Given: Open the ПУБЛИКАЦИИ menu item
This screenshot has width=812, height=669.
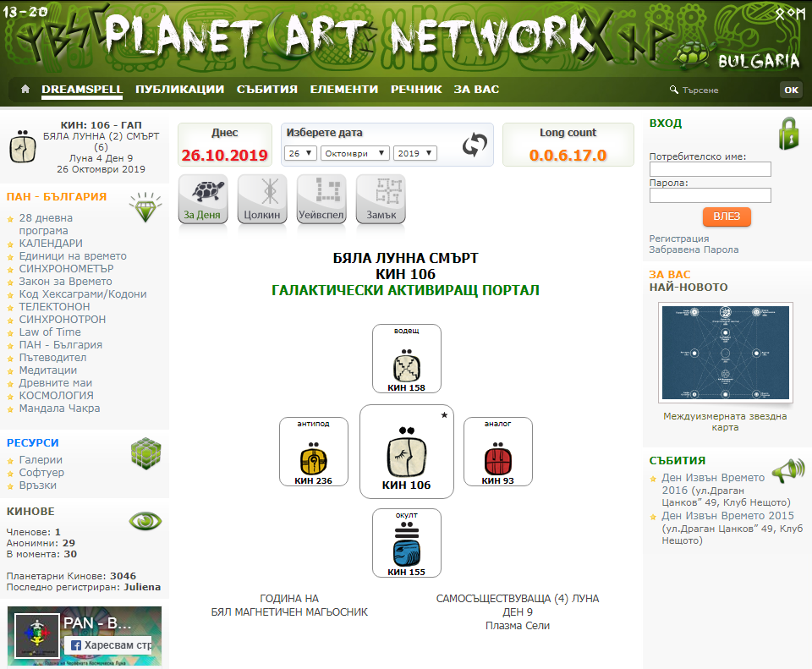Looking at the screenshot, I should [x=179, y=89].
